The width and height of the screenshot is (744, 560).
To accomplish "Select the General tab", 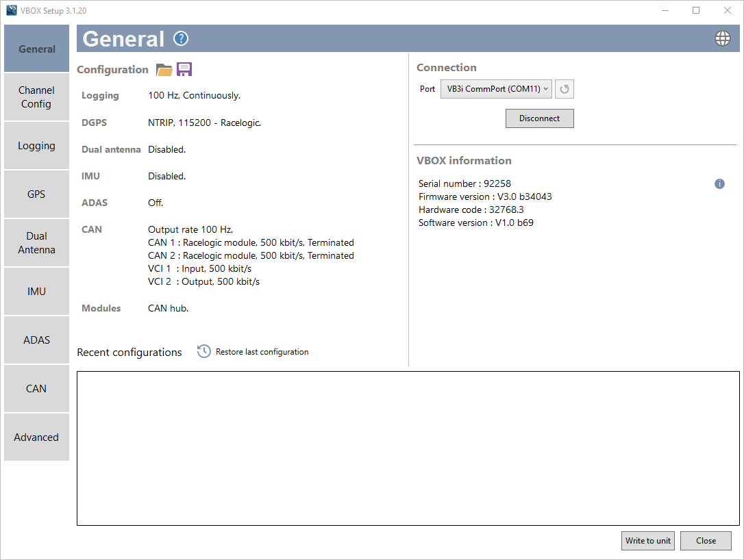I will [36, 49].
